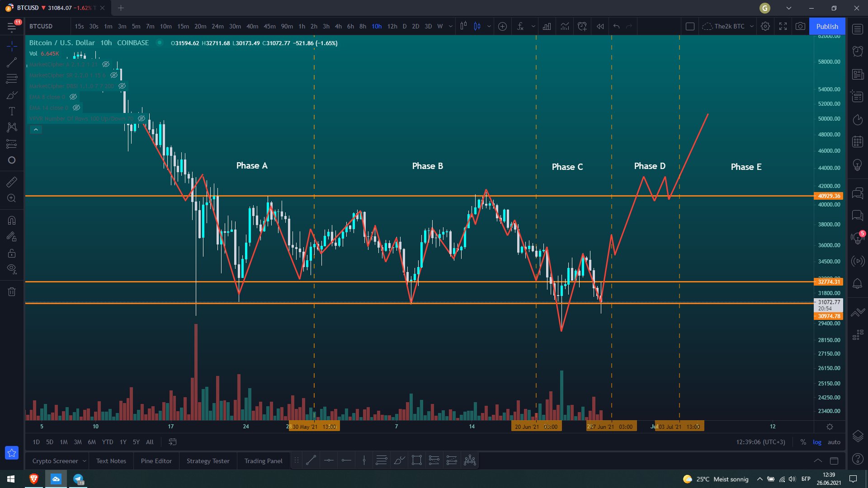The height and width of the screenshot is (488, 868).
Task: Open Crypto Screener dropdown arrow
Action: click(x=84, y=461)
